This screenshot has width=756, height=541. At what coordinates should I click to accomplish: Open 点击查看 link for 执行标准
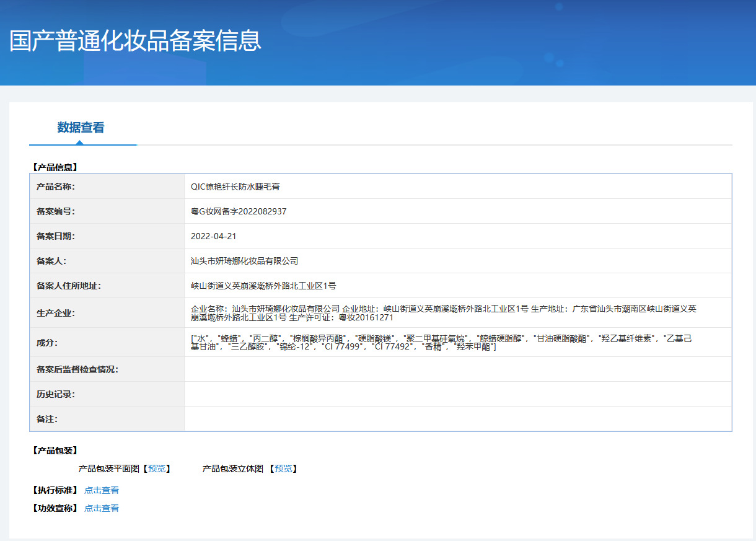[102, 490]
